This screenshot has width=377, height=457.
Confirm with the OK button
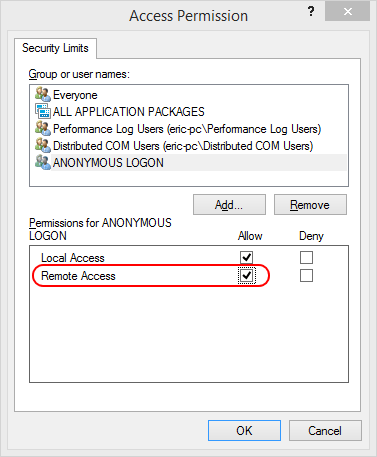point(244,430)
